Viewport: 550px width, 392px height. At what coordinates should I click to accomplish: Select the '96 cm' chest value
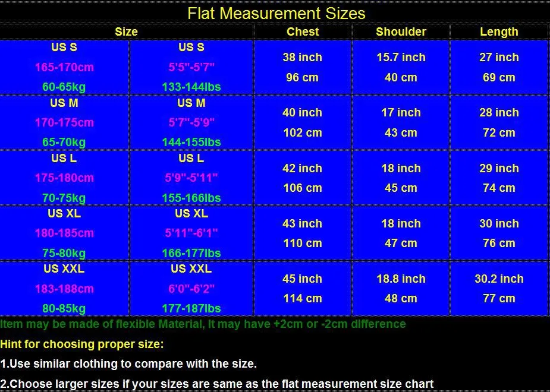coord(303,77)
